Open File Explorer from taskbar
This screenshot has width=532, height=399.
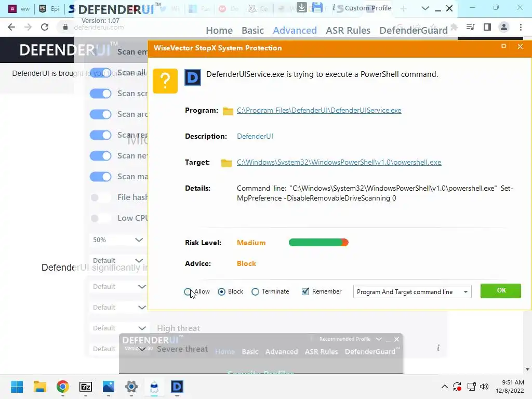(x=39, y=387)
